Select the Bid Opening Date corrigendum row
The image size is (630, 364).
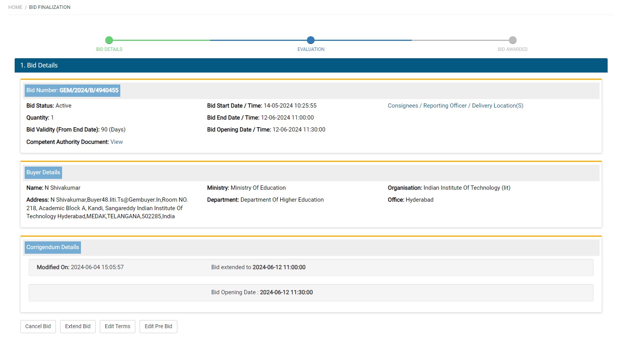[x=311, y=293]
